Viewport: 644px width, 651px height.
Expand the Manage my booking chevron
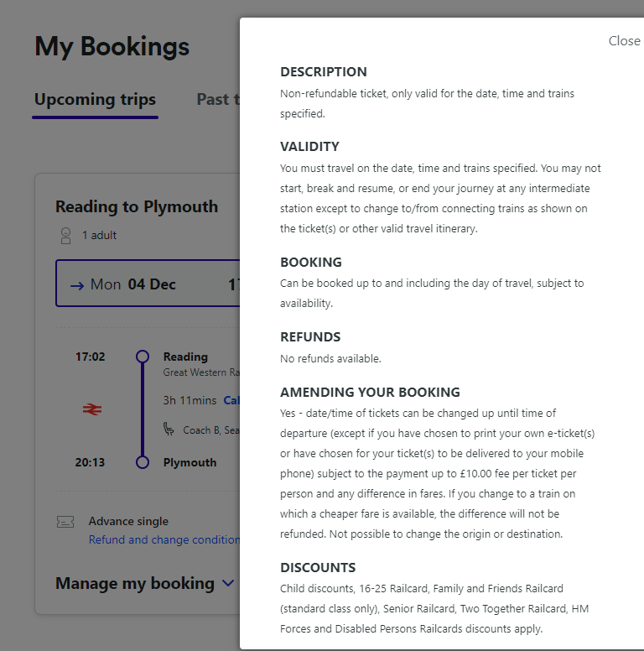pyautogui.click(x=228, y=583)
